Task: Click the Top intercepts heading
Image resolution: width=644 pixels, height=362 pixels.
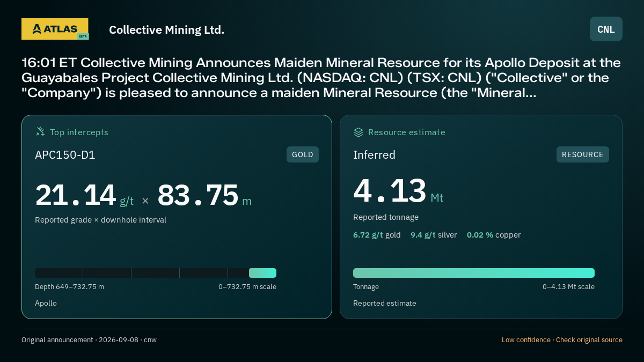Action: point(79,132)
